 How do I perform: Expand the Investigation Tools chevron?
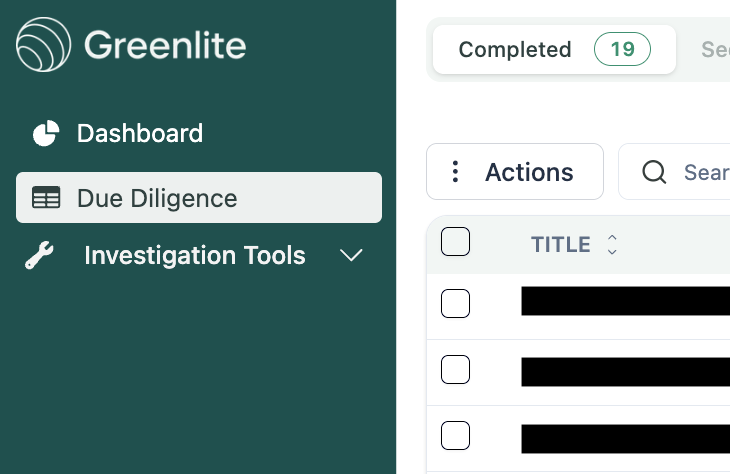pos(351,255)
